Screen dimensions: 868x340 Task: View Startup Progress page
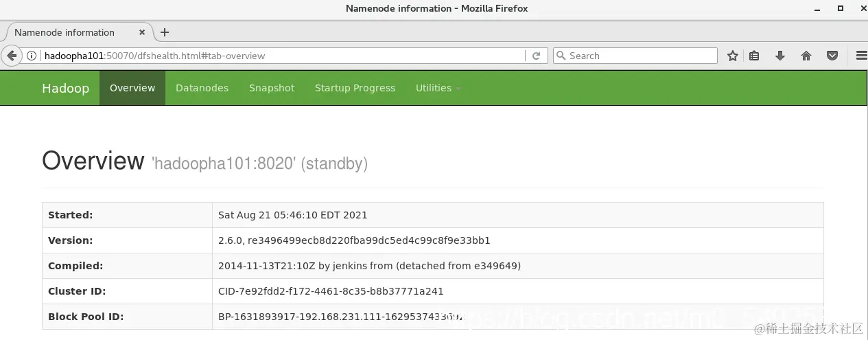pos(355,88)
